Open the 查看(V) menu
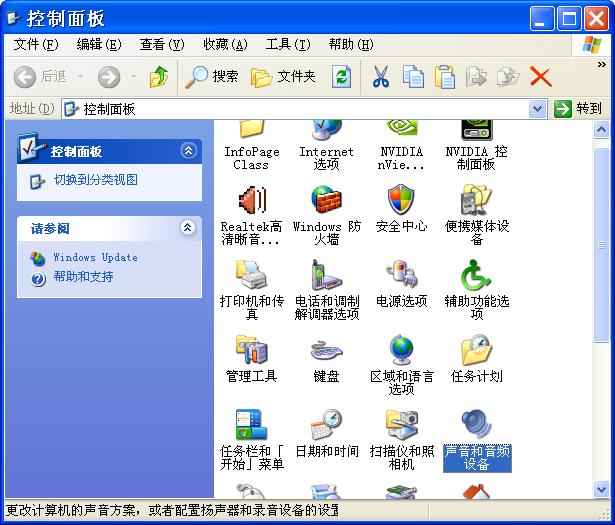Viewport: 615px width, 525px height. pos(162,44)
